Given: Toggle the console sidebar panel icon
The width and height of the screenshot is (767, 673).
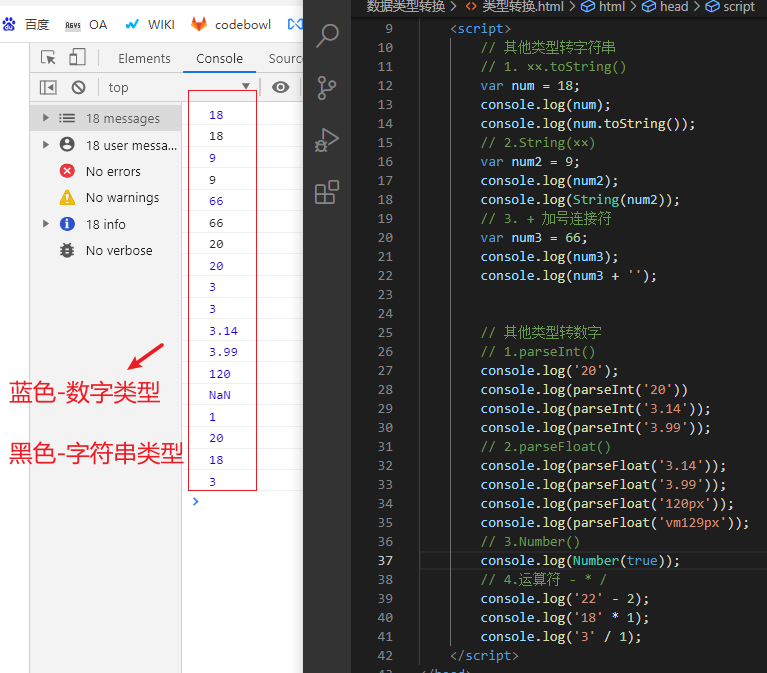Looking at the screenshot, I should (48, 88).
